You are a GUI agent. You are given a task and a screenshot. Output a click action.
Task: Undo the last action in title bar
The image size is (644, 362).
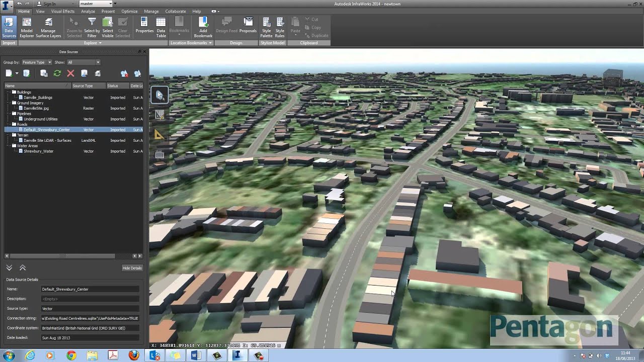[x=19, y=4]
